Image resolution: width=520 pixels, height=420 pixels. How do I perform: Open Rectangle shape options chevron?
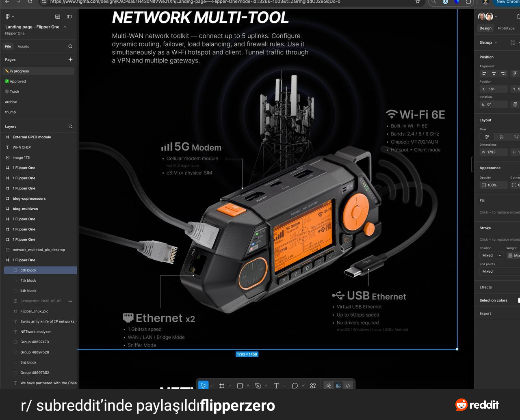click(x=248, y=386)
